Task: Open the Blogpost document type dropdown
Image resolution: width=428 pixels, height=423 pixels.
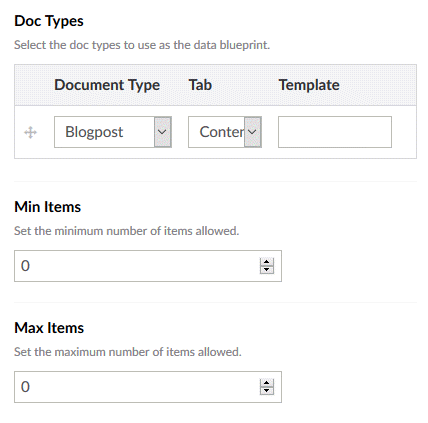Action: point(113,132)
